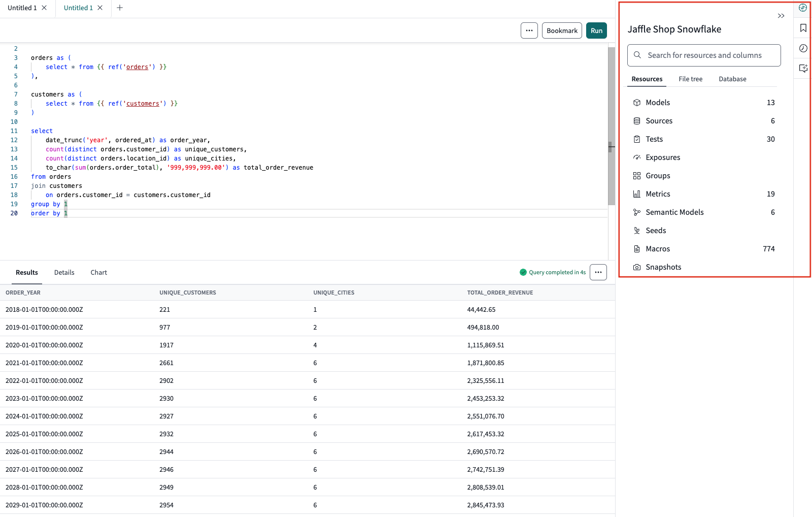This screenshot has width=812, height=517.
Task: Open the Semantic Models icon
Action: pos(637,212)
